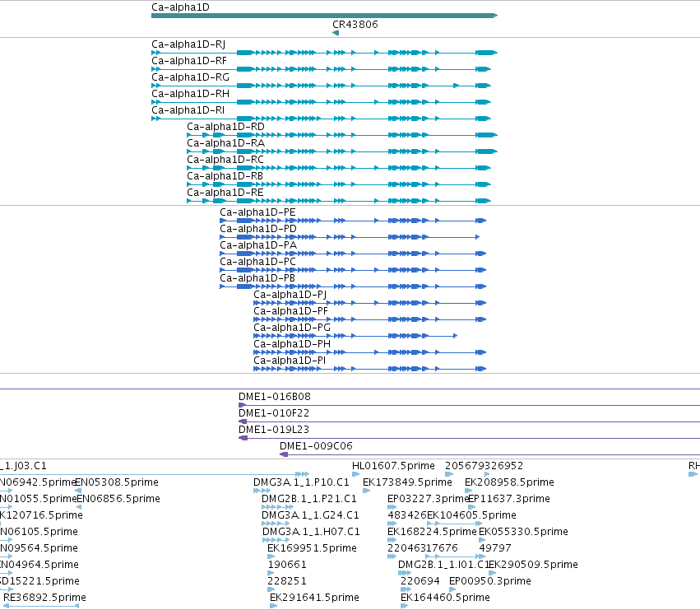
Task: Select protein Ca-alpha1D-PE label
Action: point(257,212)
